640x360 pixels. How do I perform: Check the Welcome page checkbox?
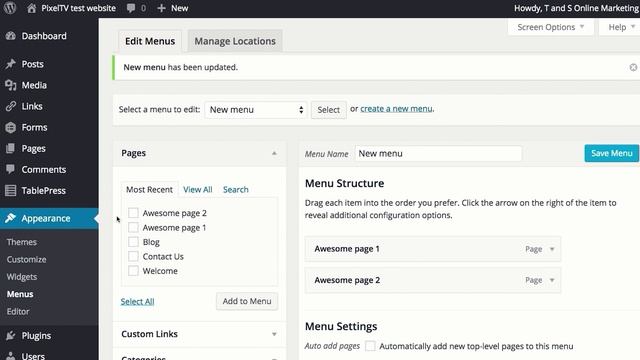tap(133, 271)
